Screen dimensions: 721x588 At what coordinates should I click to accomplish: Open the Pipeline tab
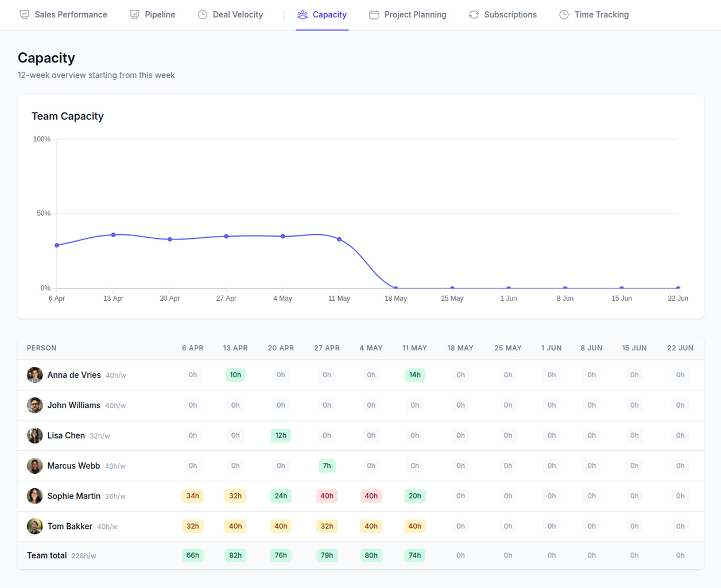tap(160, 15)
